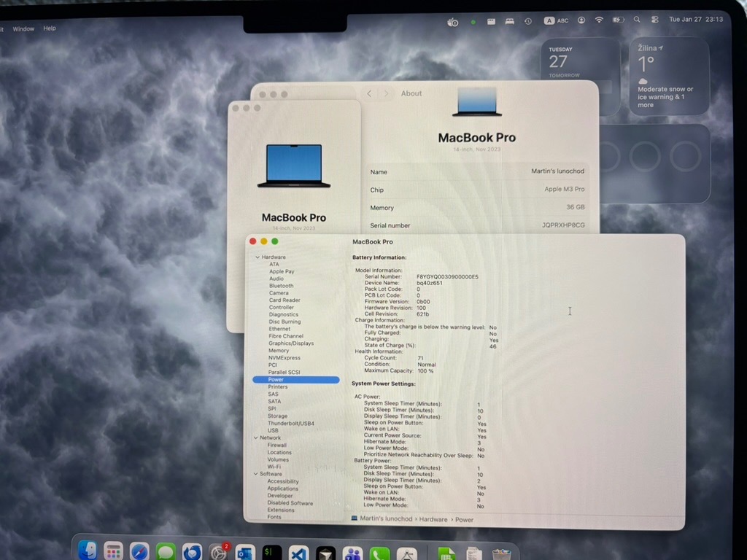The height and width of the screenshot is (560, 747).
Task: Click the date and time in menu bar
Action: coord(694,20)
